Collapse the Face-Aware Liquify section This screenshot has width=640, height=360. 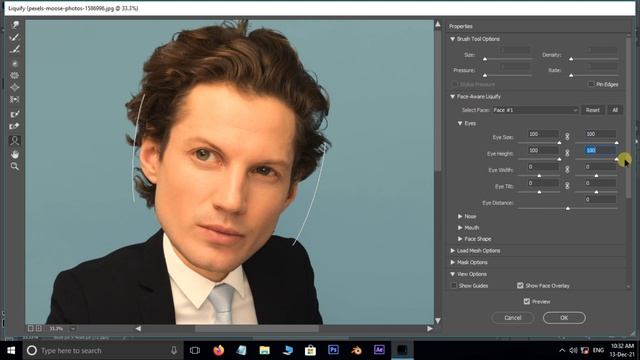tap(453, 97)
